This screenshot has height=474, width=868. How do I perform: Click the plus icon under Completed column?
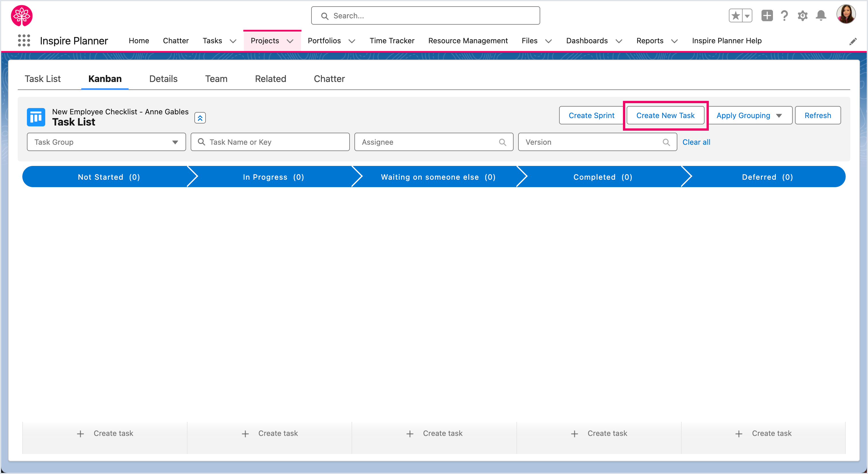(575, 434)
